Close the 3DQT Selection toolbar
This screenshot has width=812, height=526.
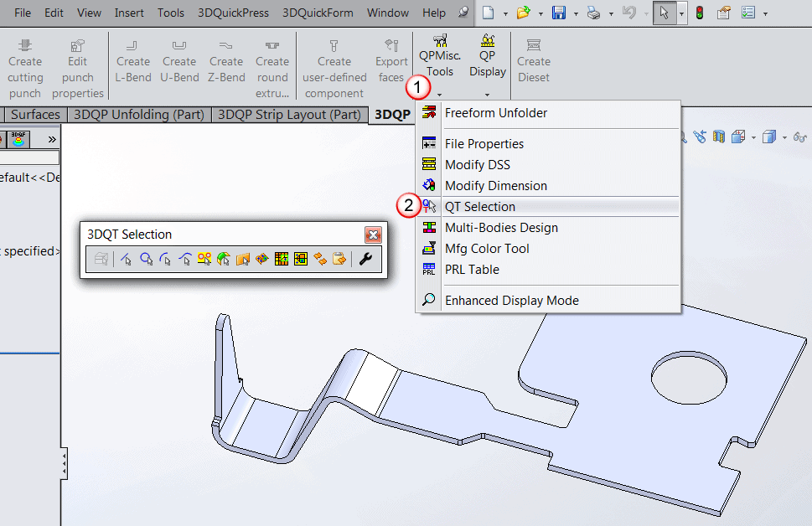tap(373, 235)
